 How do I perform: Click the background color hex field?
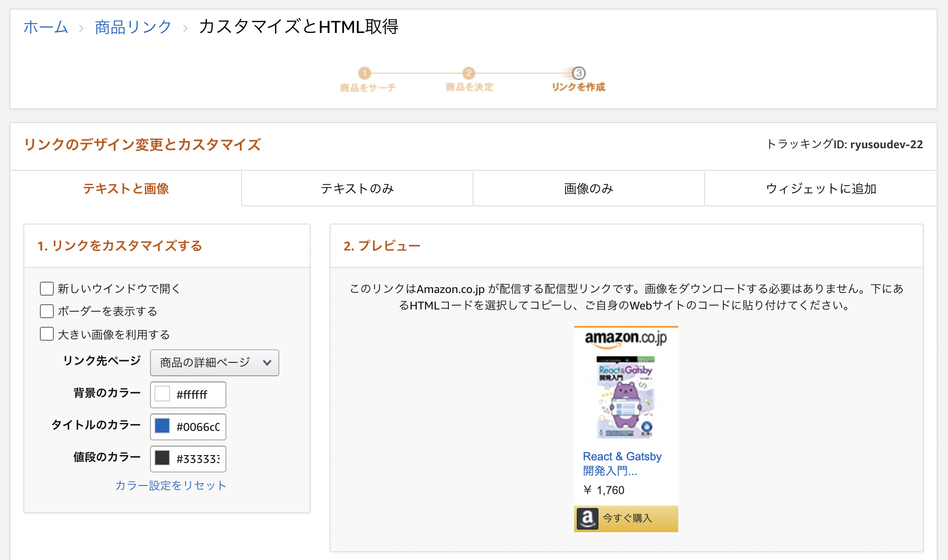click(x=197, y=394)
